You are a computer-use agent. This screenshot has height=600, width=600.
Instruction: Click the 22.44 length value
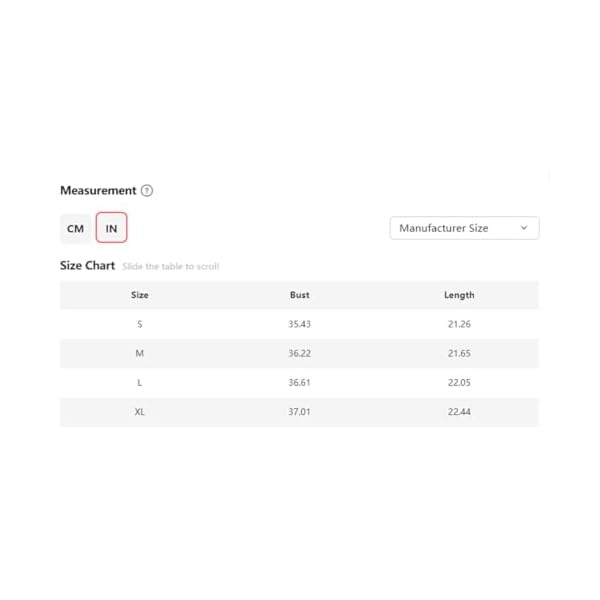[x=459, y=412]
